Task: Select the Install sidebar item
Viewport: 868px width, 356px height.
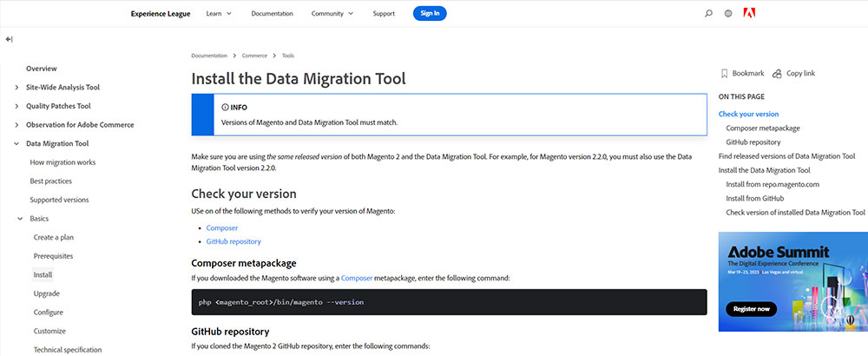Action: pos(43,274)
